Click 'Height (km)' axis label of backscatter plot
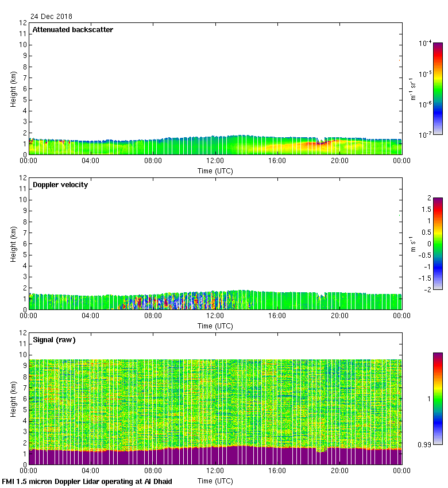448x488 pixels. [13, 88]
